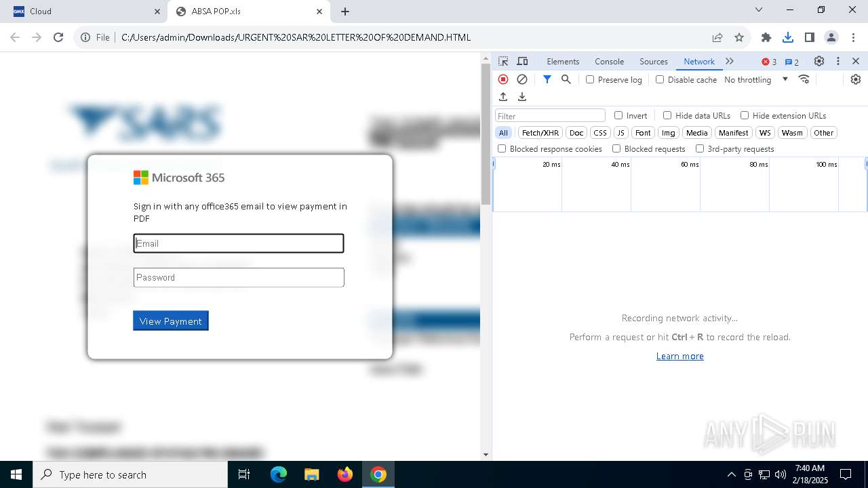Viewport: 868px width, 488px height.
Task: Open Microsoft Edge from the taskbar
Action: point(279,474)
